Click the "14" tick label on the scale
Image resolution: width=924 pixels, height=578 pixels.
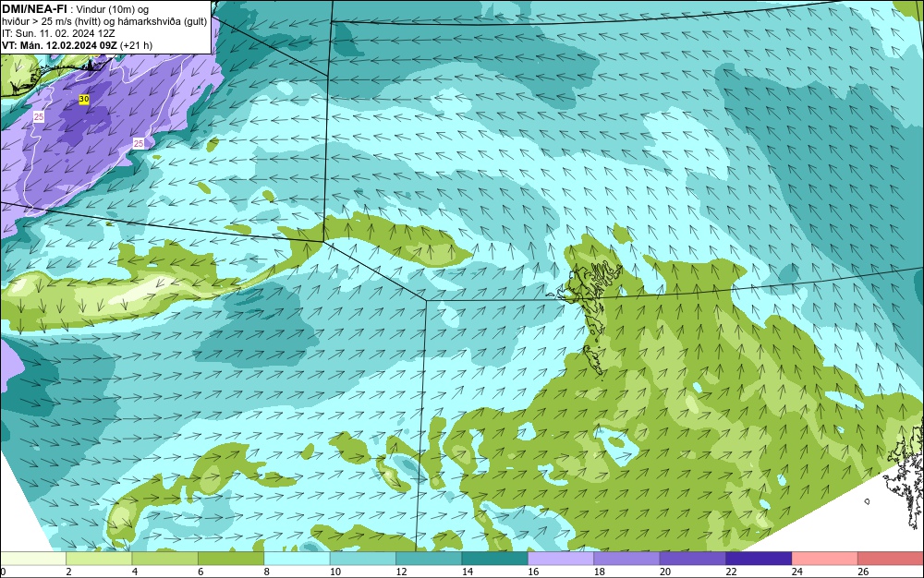468,572
